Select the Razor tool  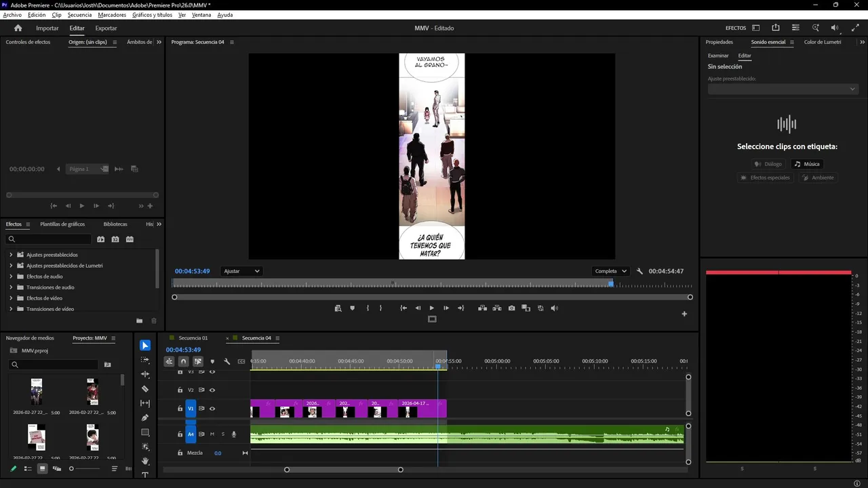pos(145,389)
